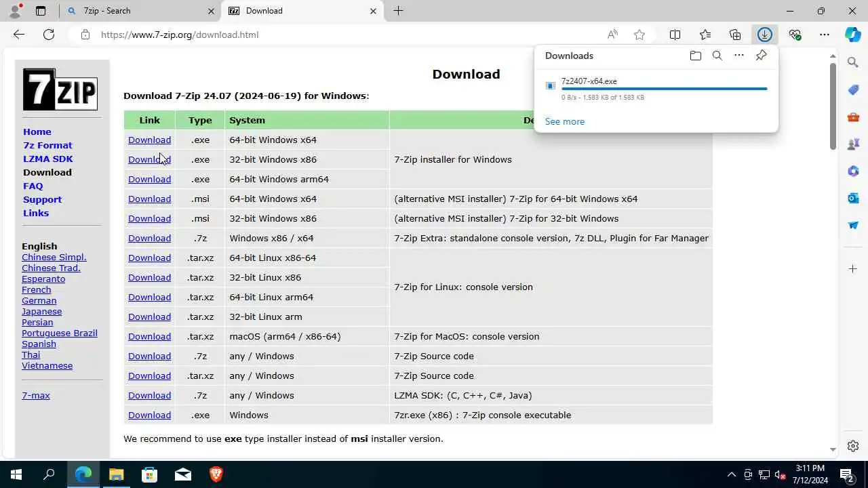
Task: Open the Read aloud icon in address bar
Action: coord(612,35)
